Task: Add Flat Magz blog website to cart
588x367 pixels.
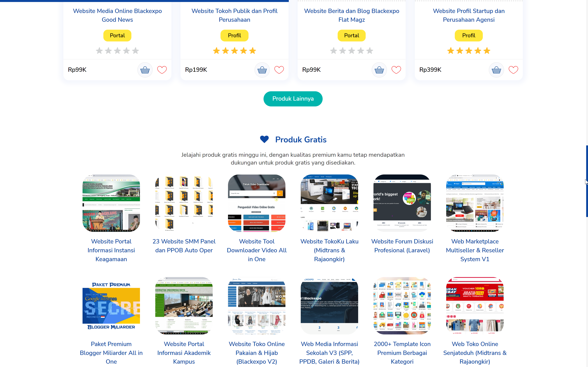Action: (x=379, y=70)
